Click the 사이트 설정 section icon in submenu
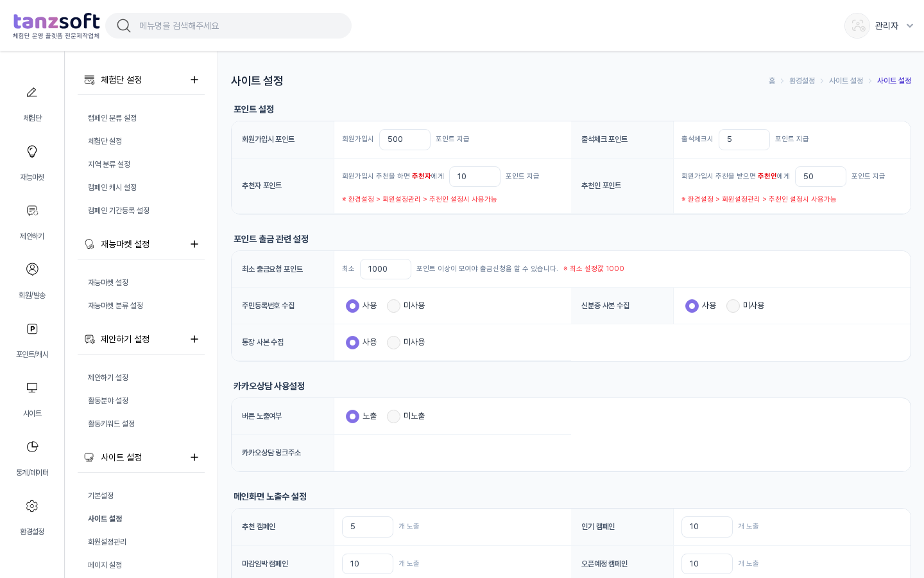The height and width of the screenshot is (578, 924). 89,457
